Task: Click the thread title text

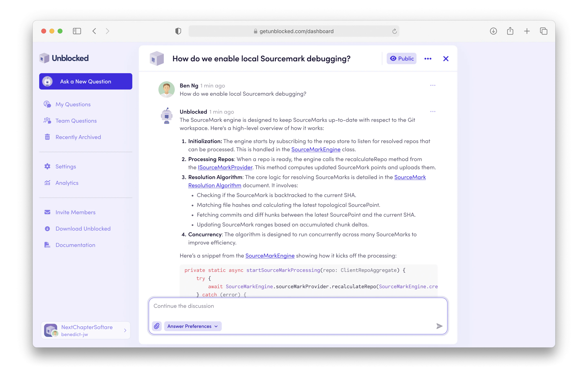Action: coord(261,59)
